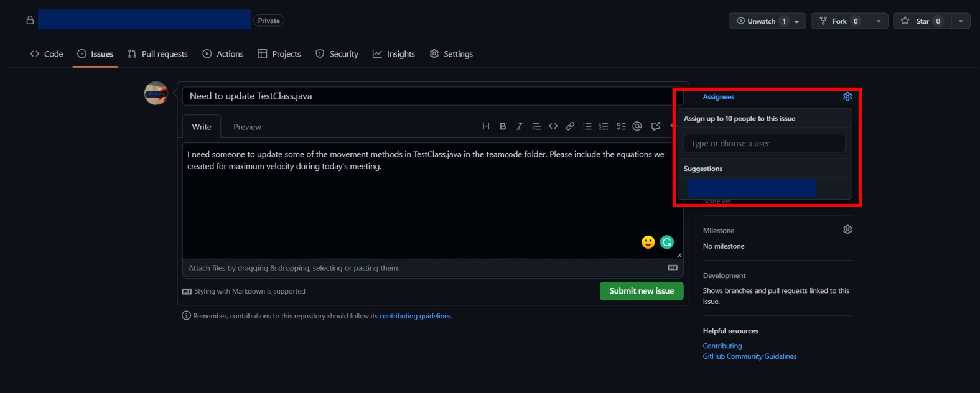980x393 pixels.
Task: Open the emoji picker smiley icon
Action: [648, 242]
